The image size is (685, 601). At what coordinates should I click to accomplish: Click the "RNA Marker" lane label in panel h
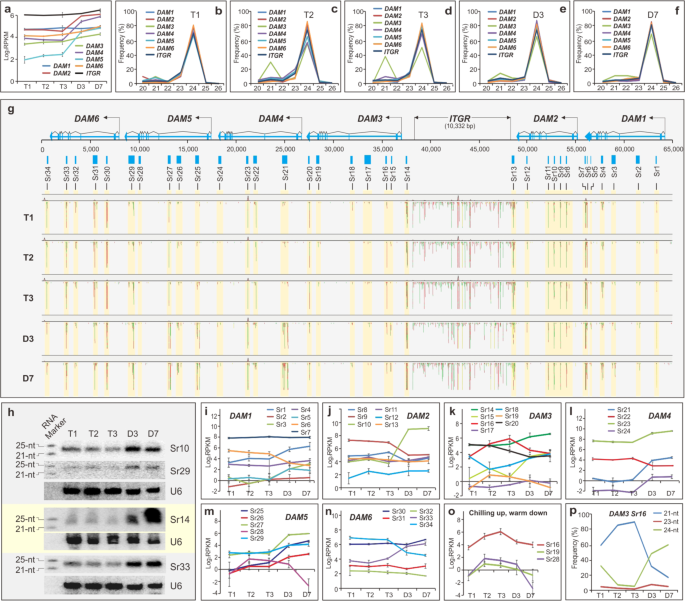54,427
